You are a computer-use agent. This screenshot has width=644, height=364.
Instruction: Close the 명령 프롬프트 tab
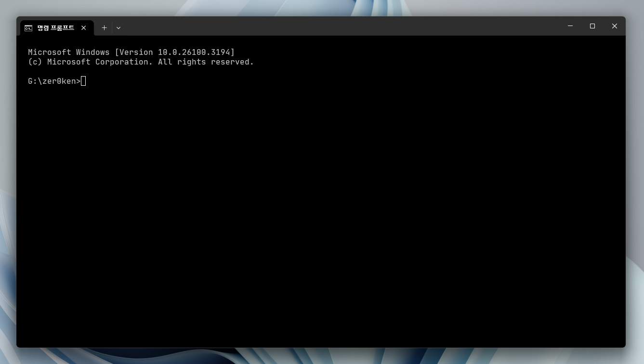click(x=84, y=28)
